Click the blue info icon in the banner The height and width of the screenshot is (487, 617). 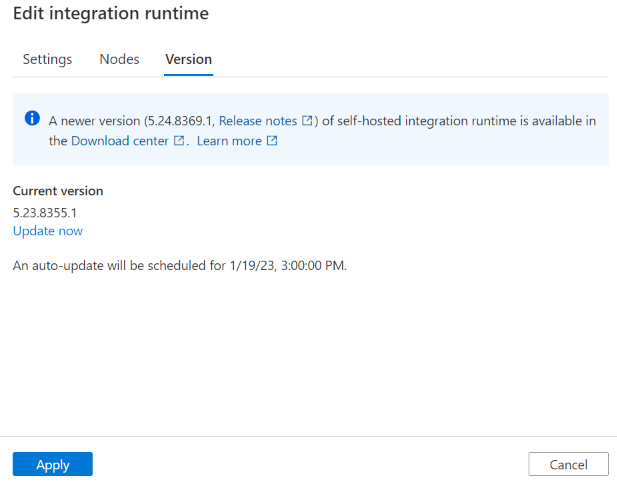[x=32, y=120]
